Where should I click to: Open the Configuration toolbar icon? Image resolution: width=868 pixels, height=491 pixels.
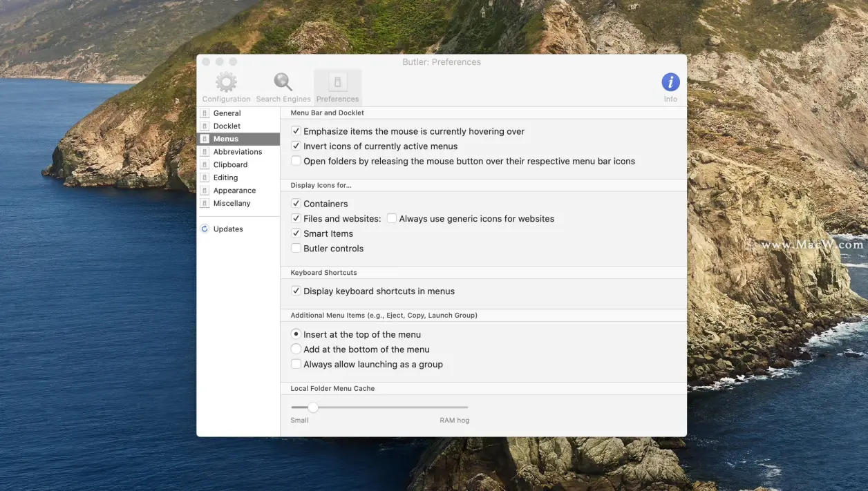[226, 81]
